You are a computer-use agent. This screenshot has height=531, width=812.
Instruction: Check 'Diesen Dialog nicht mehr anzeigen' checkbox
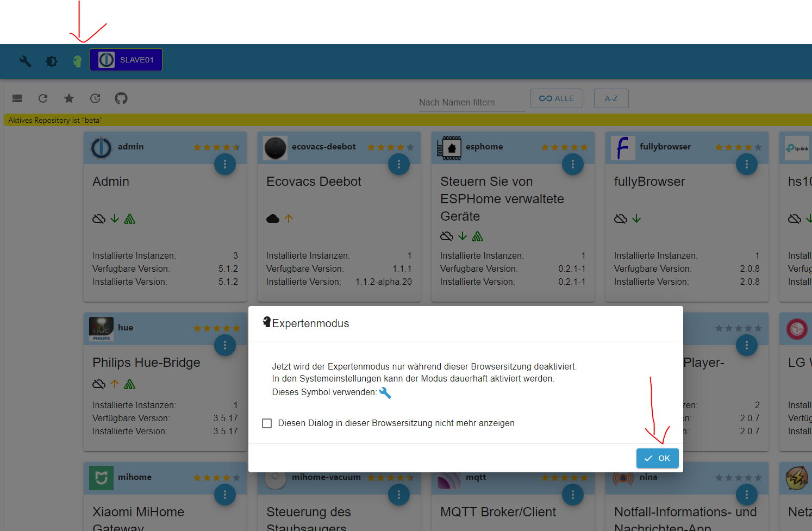[267, 423]
